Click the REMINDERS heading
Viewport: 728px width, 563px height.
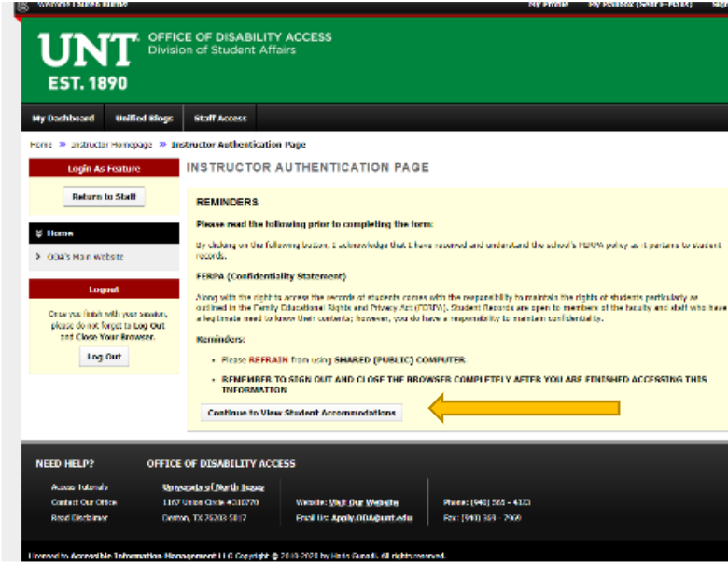227,202
